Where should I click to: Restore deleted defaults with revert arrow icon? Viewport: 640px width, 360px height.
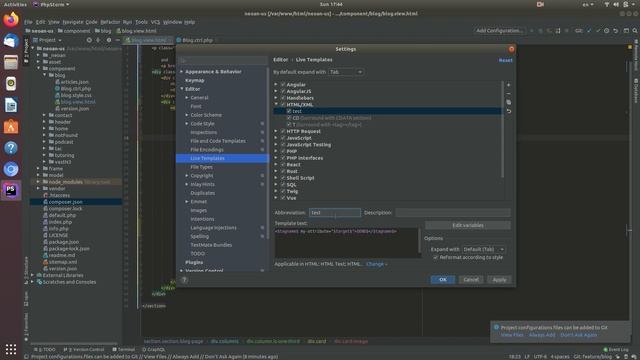(509, 111)
